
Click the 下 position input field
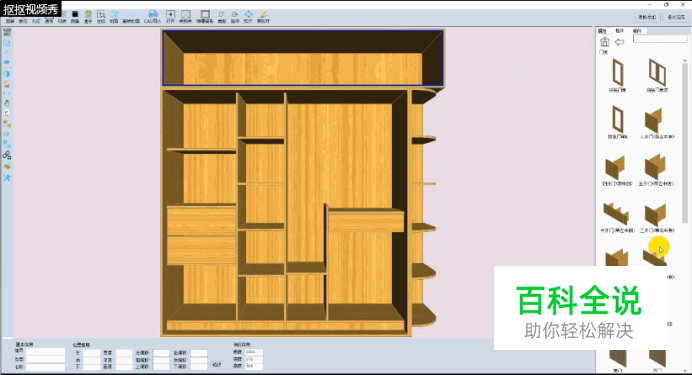point(92,367)
